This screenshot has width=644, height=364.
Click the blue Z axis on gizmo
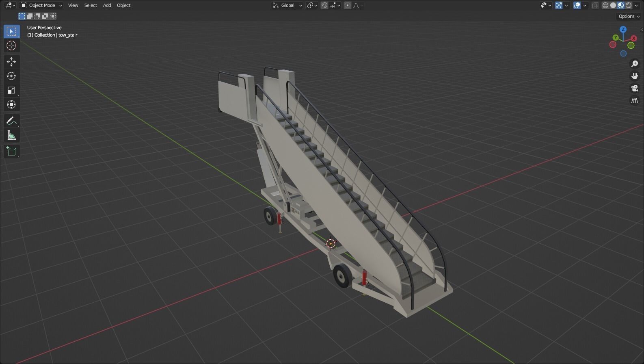tap(623, 29)
